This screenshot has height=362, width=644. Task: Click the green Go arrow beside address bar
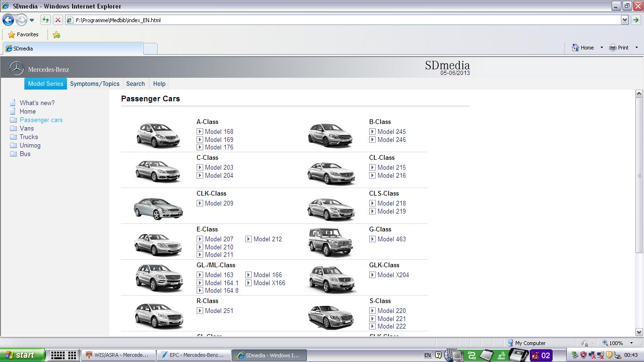[x=636, y=20]
